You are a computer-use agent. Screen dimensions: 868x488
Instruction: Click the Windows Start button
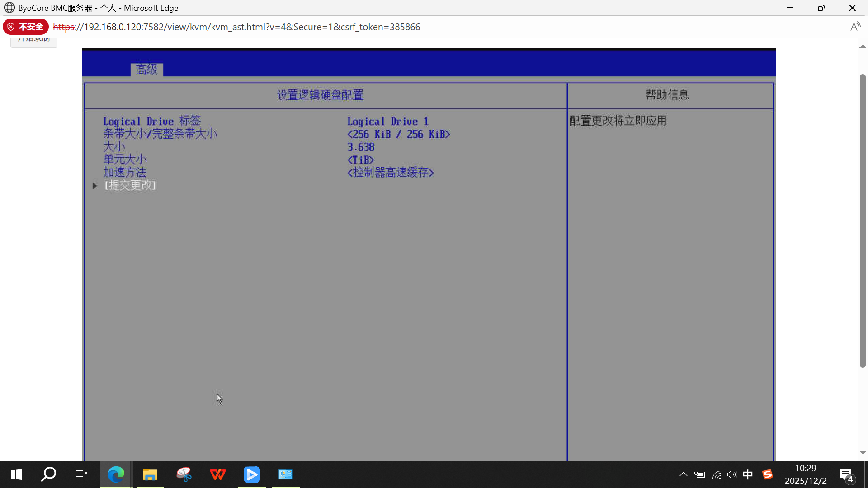click(16, 474)
